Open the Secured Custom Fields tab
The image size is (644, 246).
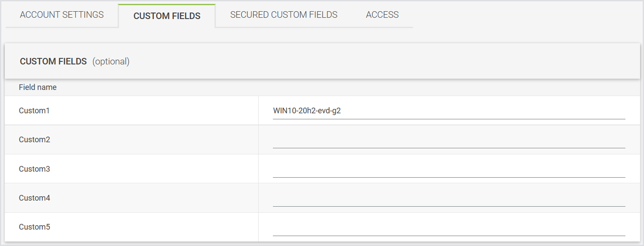tap(284, 15)
